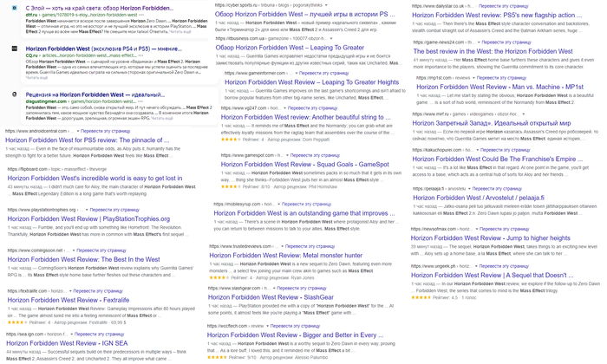Open the CQ.ru 'эксклюзив PS4 и PS5' result

104,49
